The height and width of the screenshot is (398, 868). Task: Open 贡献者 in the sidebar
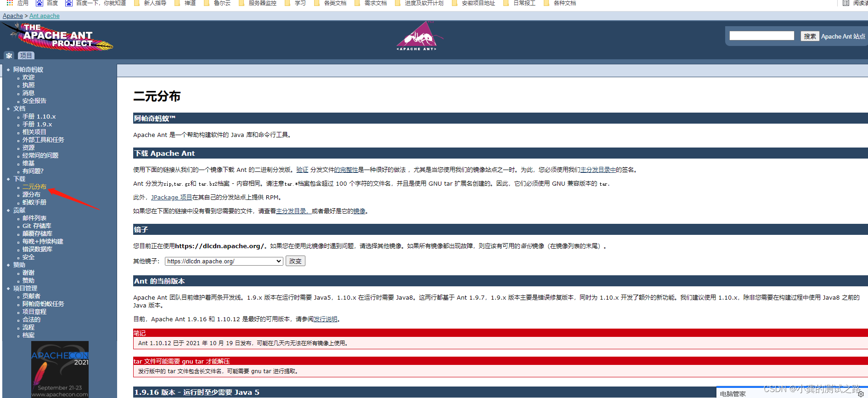pyautogui.click(x=31, y=296)
